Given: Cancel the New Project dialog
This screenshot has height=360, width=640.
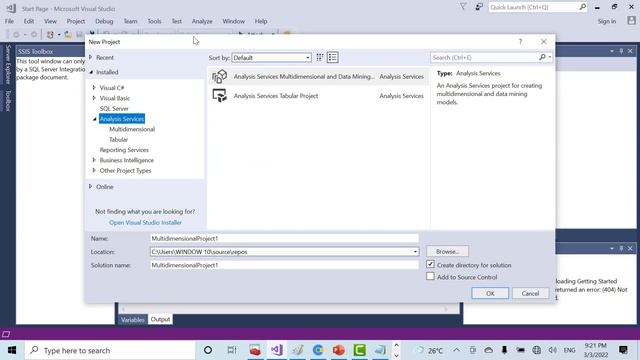Looking at the screenshot, I should click(530, 293).
